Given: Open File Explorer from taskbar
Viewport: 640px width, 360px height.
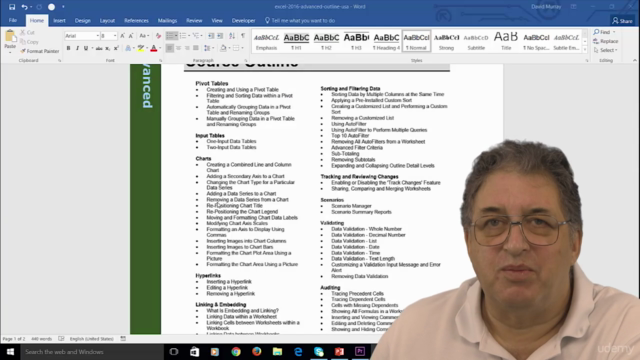Looking at the screenshot, I should (x=278, y=351).
